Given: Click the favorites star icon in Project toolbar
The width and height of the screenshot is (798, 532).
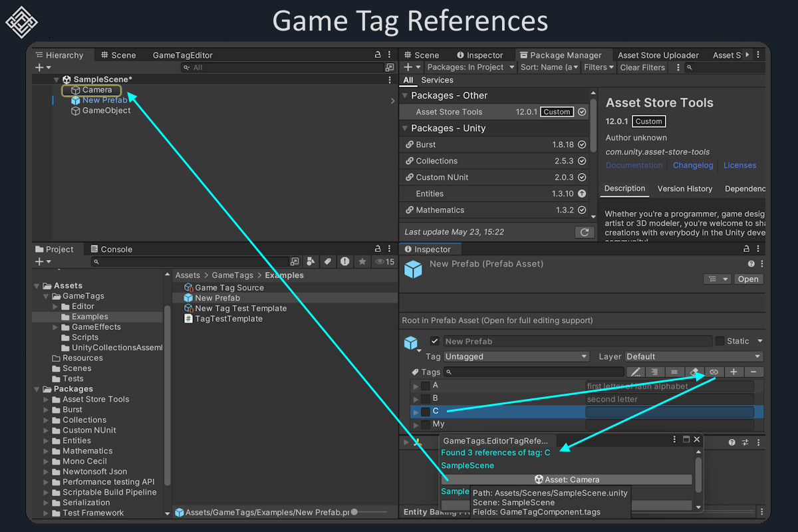Looking at the screenshot, I should coord(362,262).
